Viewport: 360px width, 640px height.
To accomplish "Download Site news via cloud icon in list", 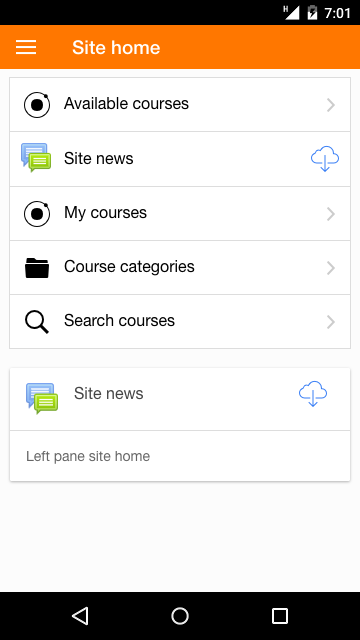I will coord(325,159).
